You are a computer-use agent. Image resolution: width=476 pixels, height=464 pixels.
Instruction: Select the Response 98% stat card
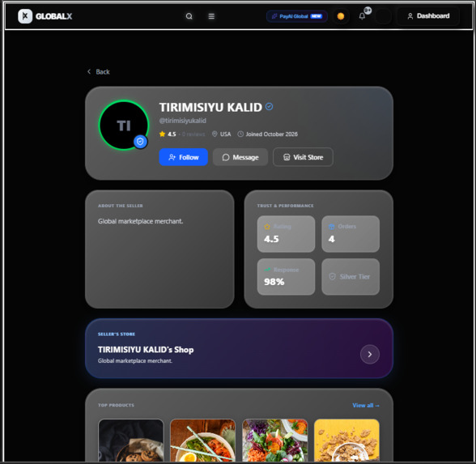286,277
